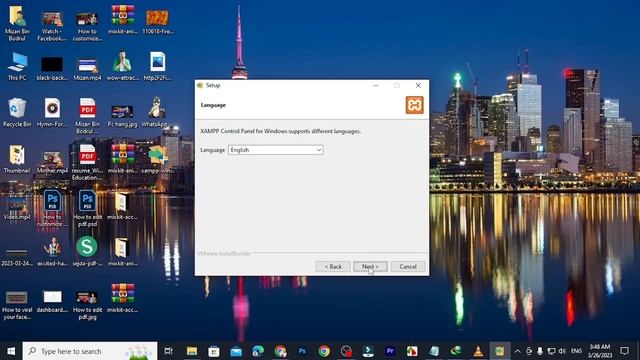640x360 pixels.
Task: Open the This PC desktop icon
Action: [17, 66]
